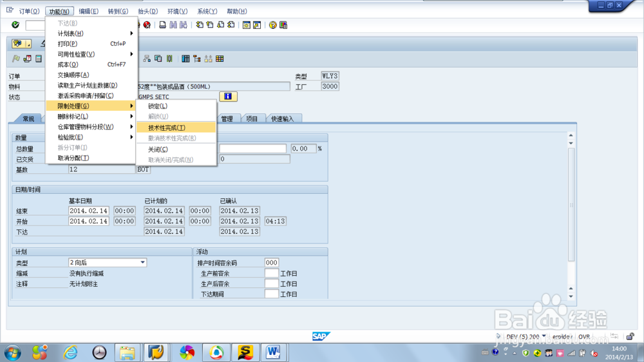Screen dimensions: 644x362
Task: Open the 环境(V) menu
Action: pyautogui.click(x=178, y=11)
